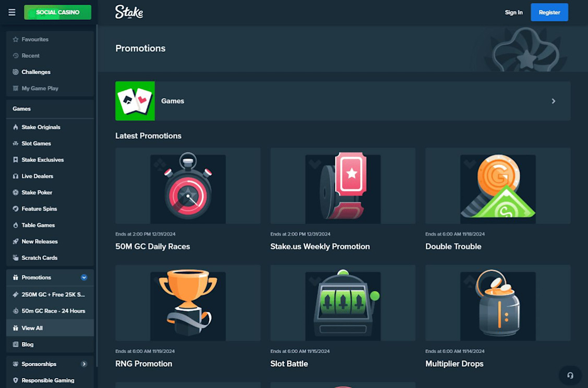Collapse the Promotions section chevron

(84, 277)
